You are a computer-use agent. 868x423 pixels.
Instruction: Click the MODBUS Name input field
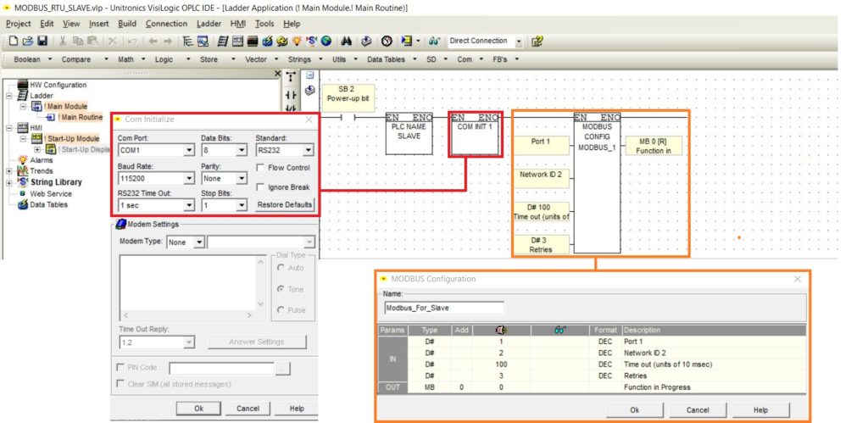(x=444, y=308)
